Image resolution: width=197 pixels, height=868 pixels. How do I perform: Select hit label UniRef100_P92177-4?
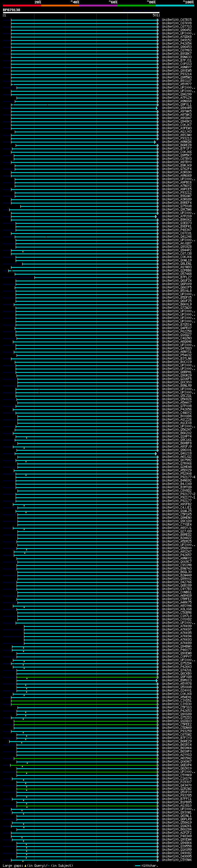coord(179,477)
